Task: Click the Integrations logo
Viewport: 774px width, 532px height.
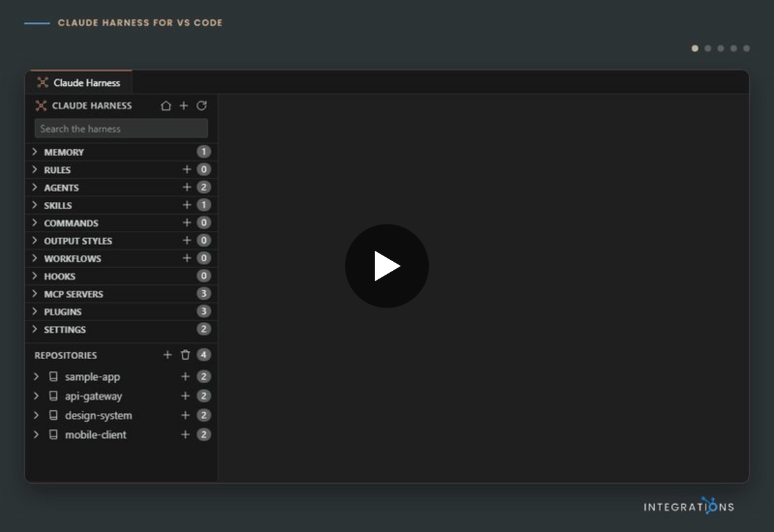Action: click(x=689, y=506)
